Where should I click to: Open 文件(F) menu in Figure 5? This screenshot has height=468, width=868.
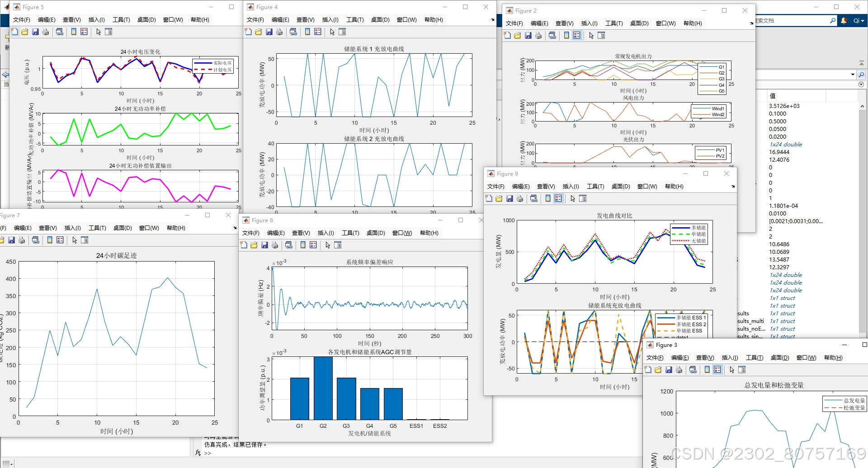click(x=22, y=20)
